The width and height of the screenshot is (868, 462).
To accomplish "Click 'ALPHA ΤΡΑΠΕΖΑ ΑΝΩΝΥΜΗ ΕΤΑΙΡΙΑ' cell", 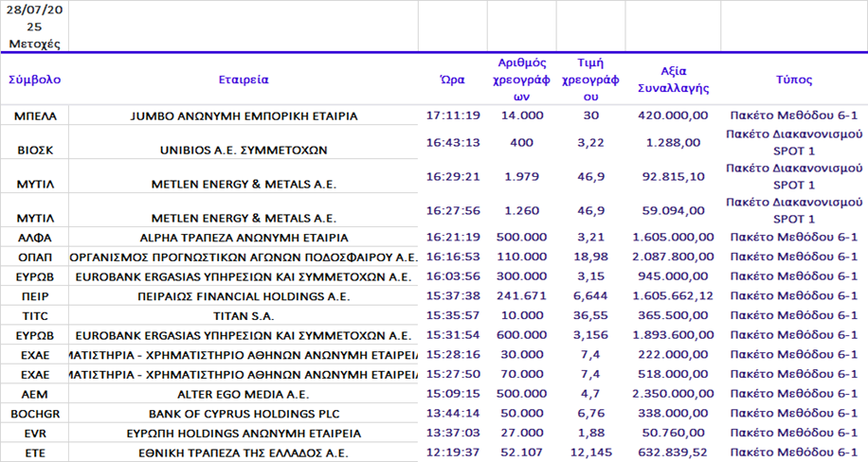I will coord(244,238).
